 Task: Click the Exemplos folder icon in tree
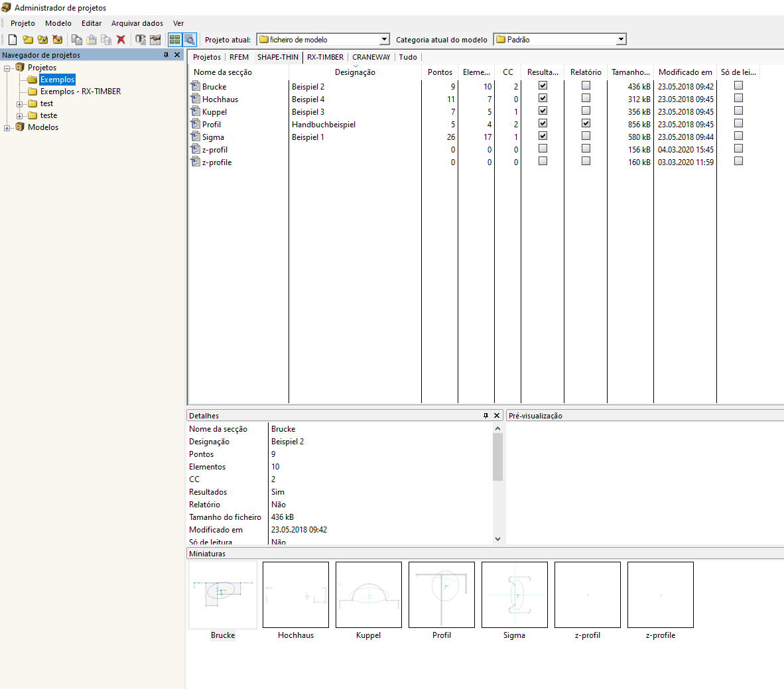tap(33, 80)
